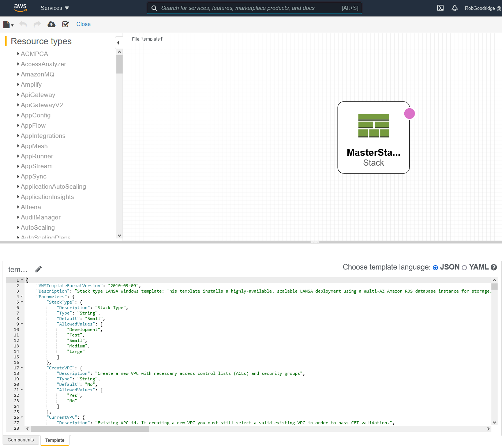
Task: Select the YAML template language radio
Action: coord(464,268)
